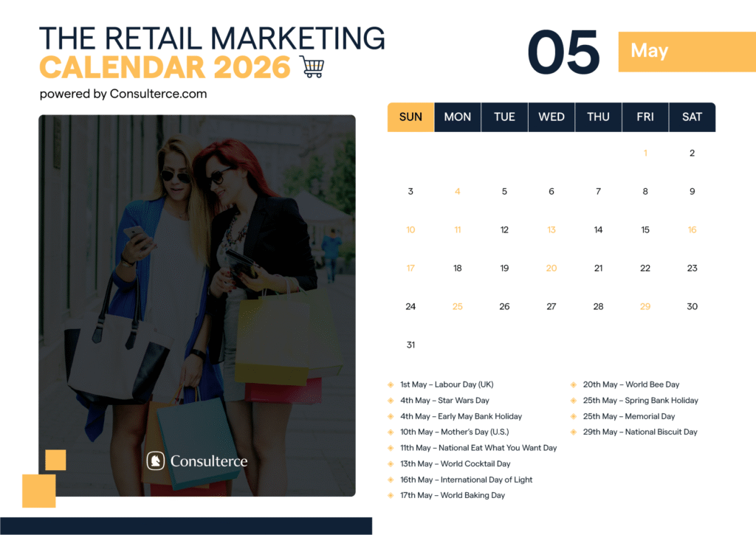
Task: Open the Consulterce.com link
Action: point(157,94)
